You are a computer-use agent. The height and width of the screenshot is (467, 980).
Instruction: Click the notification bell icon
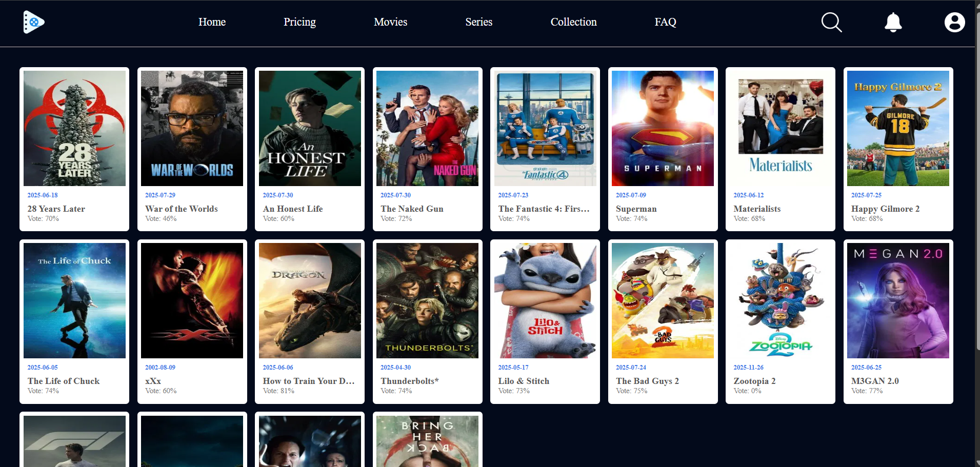coord(893,22)
